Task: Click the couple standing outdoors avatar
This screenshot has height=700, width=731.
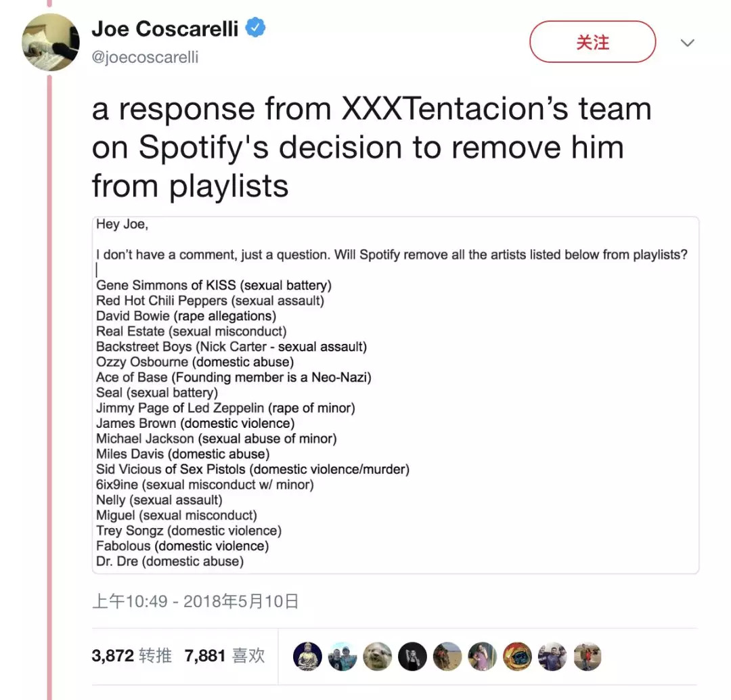Action: point(587,656)
